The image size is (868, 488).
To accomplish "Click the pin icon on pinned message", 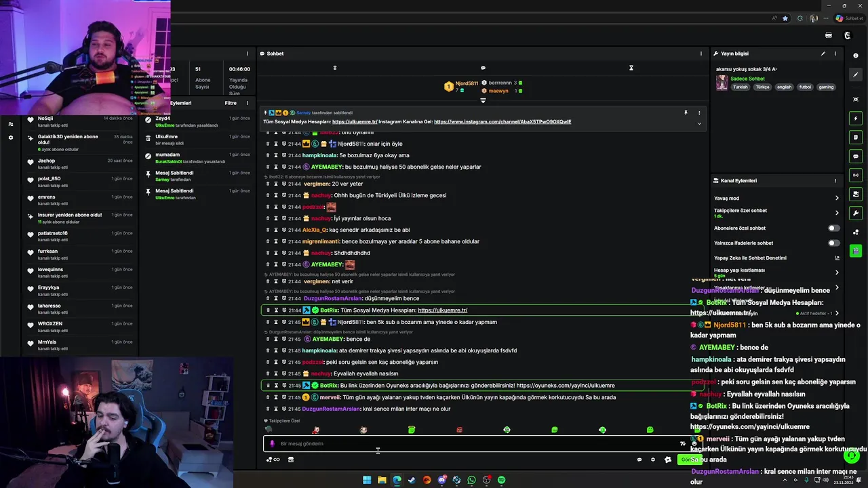I will click(x=686, y=113).
